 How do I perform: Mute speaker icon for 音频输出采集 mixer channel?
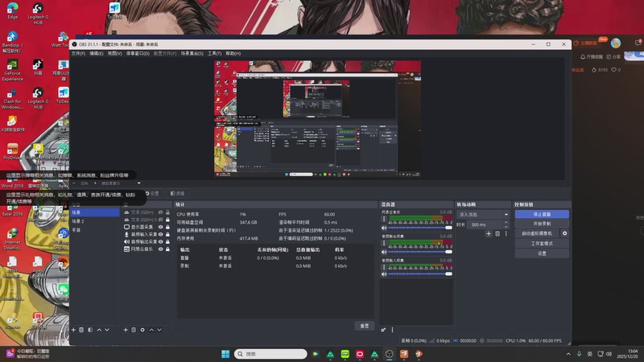pos(384,252)
